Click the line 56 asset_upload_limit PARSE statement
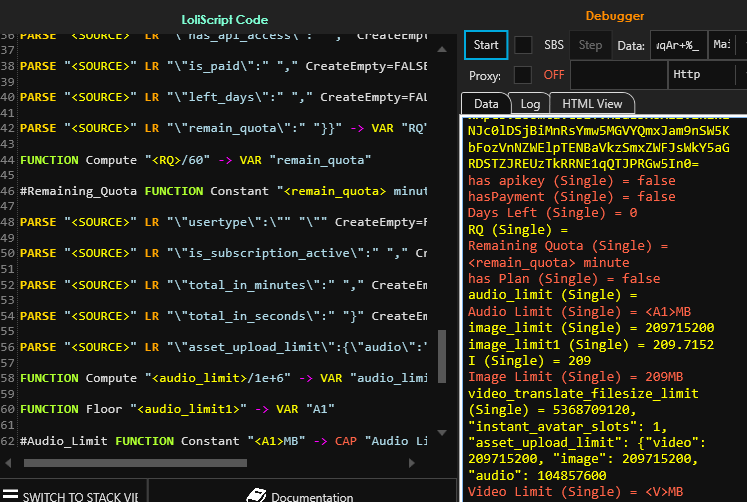The image size is (747, 502). (223, 347)
